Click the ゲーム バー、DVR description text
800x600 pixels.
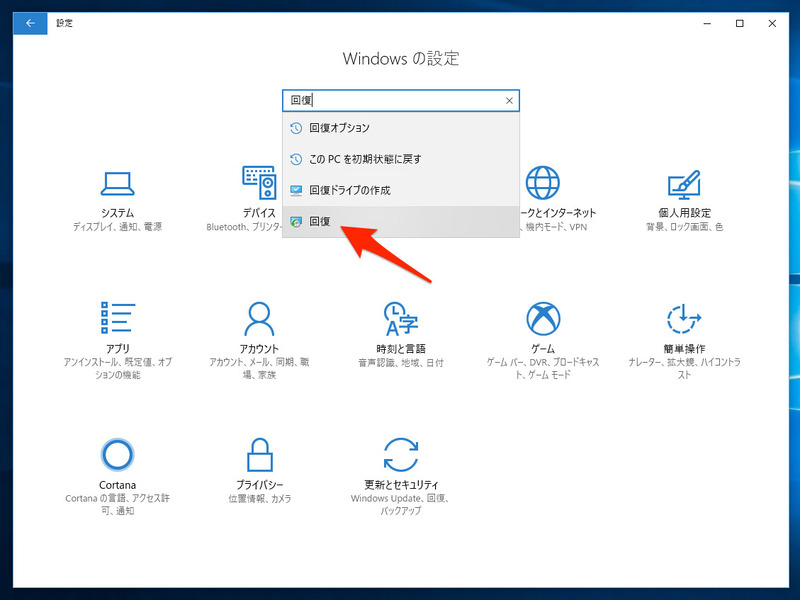543,368
